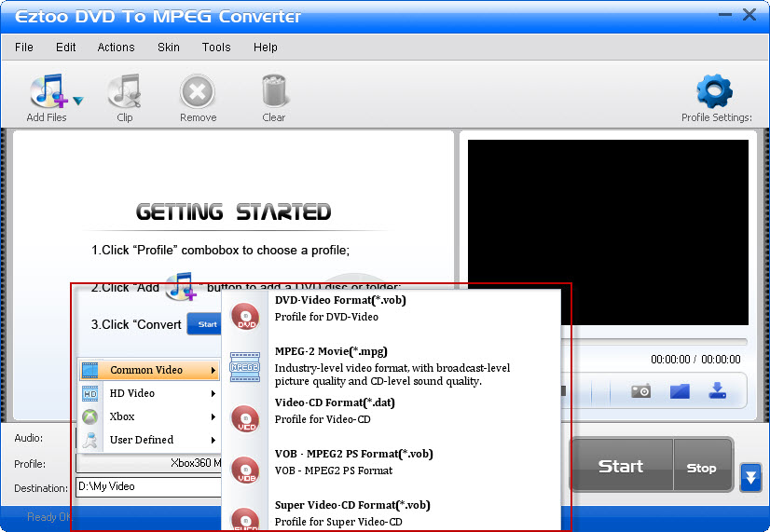Screen dimensions: 770x532
Task: Choose Super Video-CD Format profile
Action: click(x=392, y=513)
